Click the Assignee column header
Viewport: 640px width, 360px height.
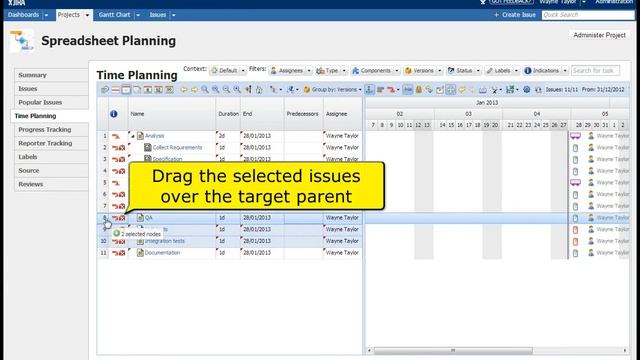(342, 114)
